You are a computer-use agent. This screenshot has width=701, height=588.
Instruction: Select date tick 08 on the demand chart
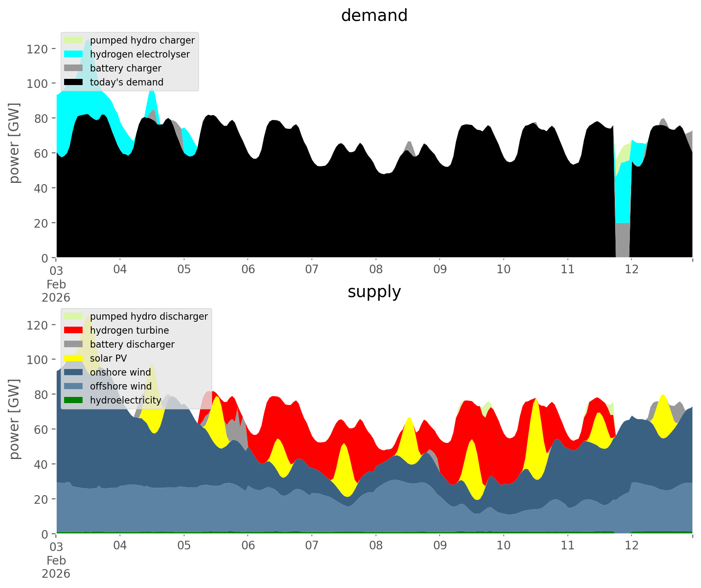376,270
